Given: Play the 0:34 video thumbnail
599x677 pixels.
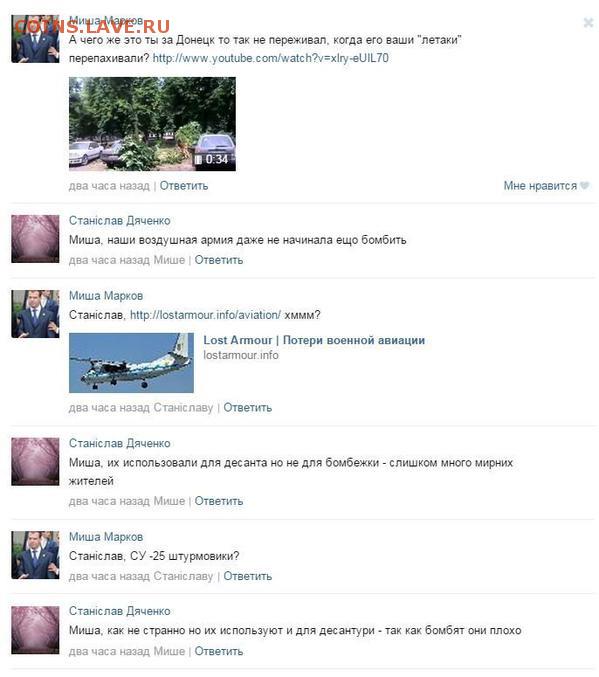Looking at the screenshot, I should click(x=152, y=124).
